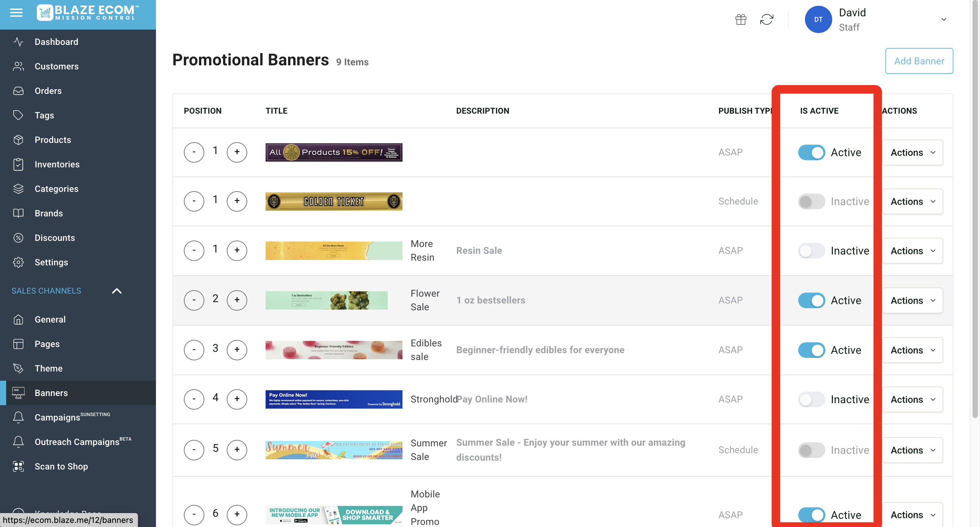
Task: Click the Settings gear icon
Action: click(18, 262)
